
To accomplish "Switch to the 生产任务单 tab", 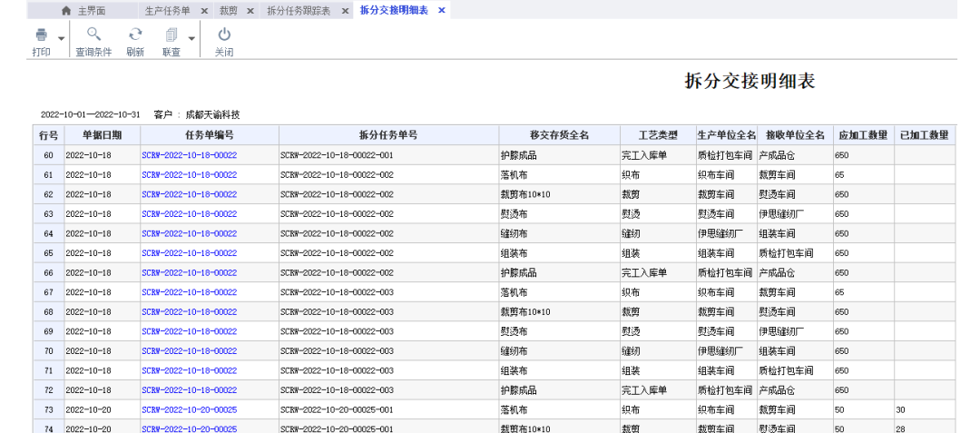I will (167, 11).
